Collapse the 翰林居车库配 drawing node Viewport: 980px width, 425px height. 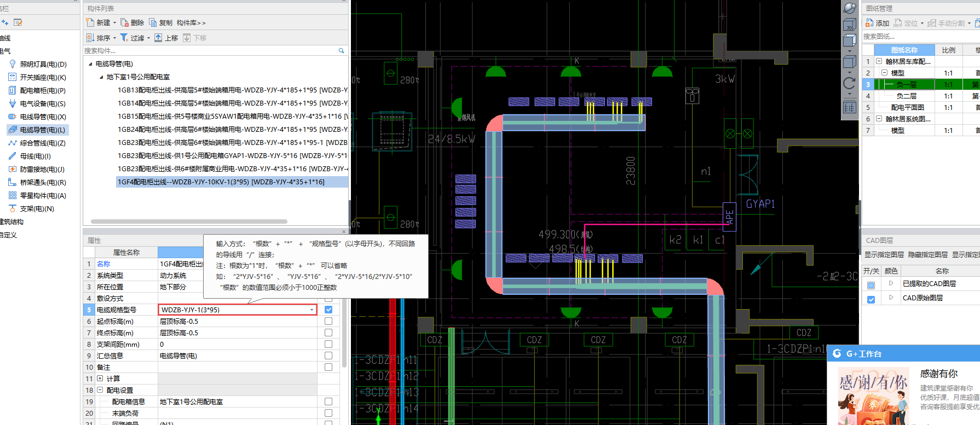[879, 61]
